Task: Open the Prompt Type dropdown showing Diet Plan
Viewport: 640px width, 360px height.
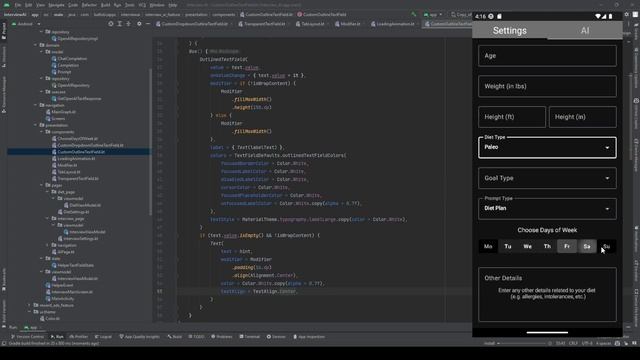Action: 547,209
